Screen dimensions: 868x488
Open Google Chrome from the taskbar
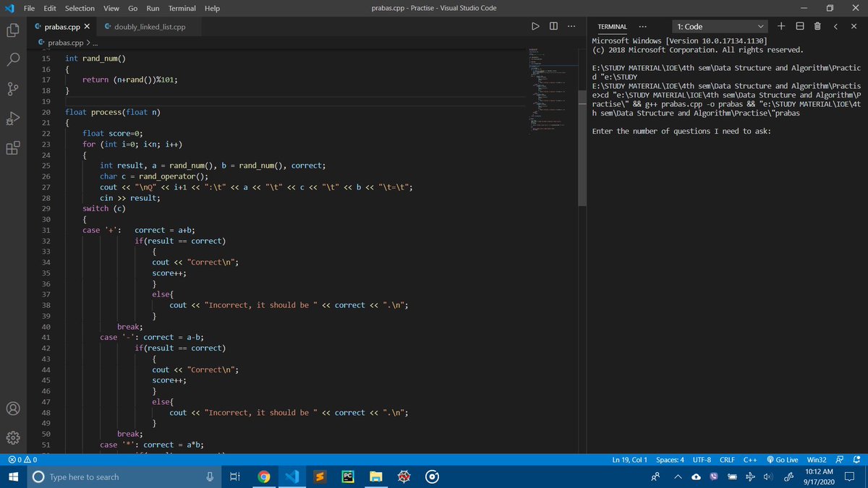tap(265, 477)
